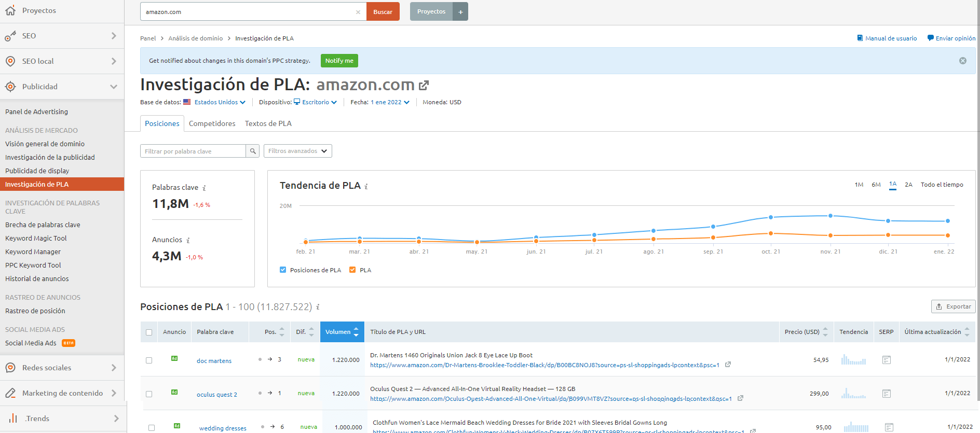Expand the SEO sidebar section
This screenshot has width=980, height=433.
coord(114,36)
